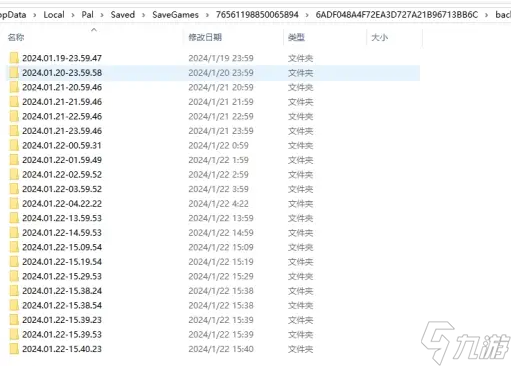Select folder name 2024.01.22-15.19.54

click(x=62, y=262)
